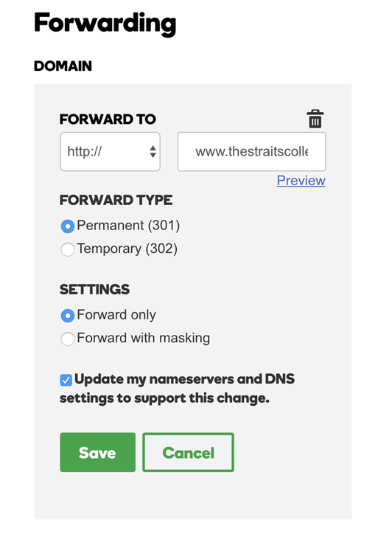Choose Forward with masking option
Viewport: 392px width, 537px height.
67,339
